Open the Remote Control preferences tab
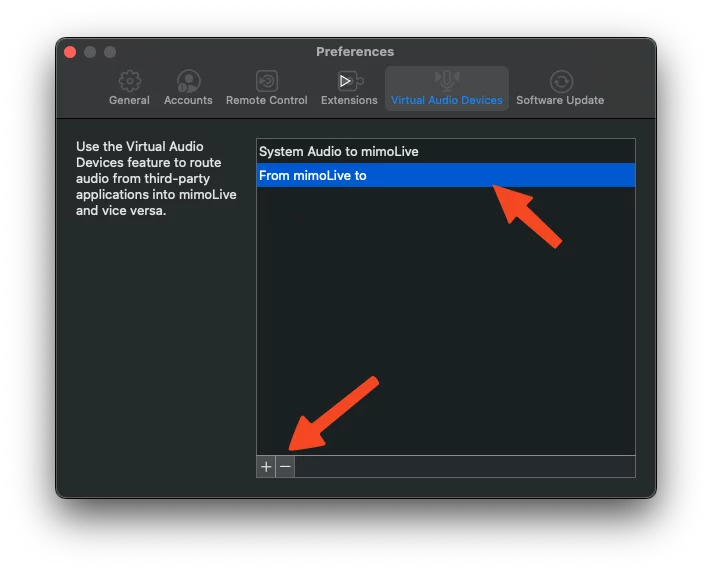This screenshot has width=712, height=572. pyautogui.click(x=267, y=89)
